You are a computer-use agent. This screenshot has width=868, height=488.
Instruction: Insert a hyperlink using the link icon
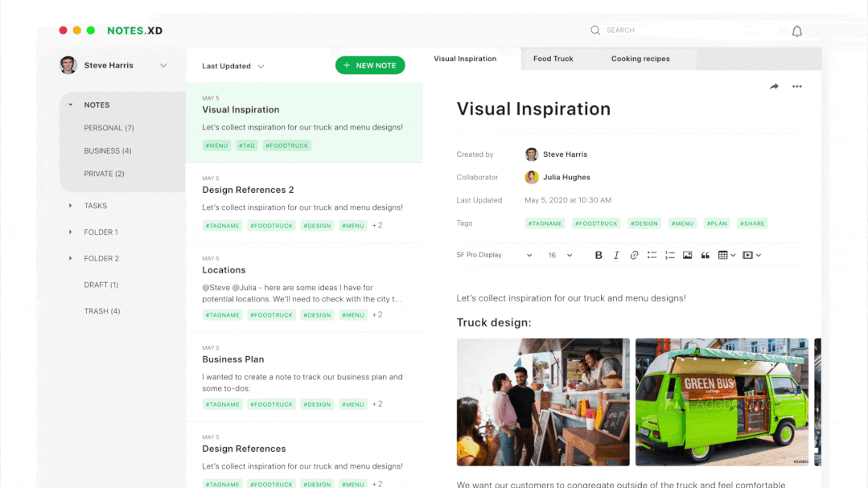tap(634, 255)
